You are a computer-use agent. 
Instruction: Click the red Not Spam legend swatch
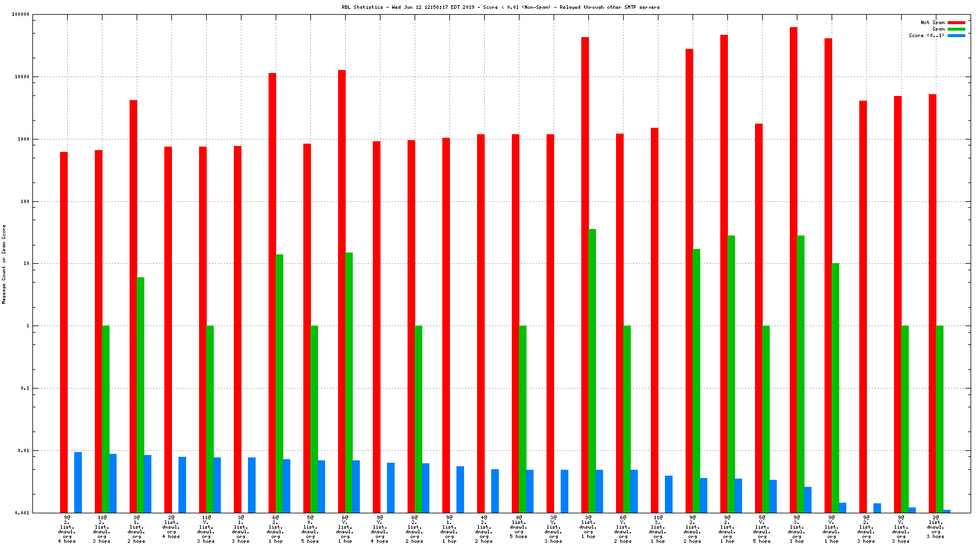(x=956, y=22)
